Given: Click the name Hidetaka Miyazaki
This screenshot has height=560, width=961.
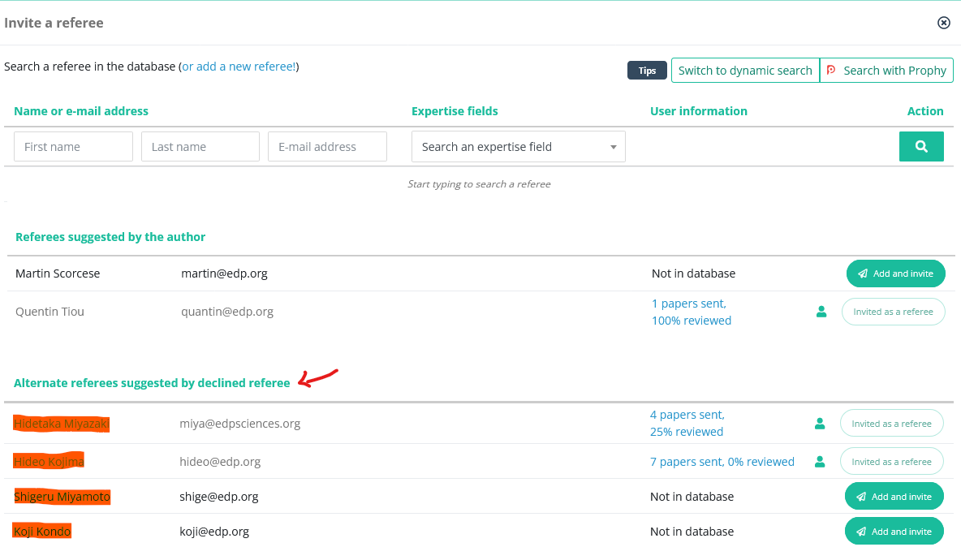Looking at the screenshot, I should 62,424.
